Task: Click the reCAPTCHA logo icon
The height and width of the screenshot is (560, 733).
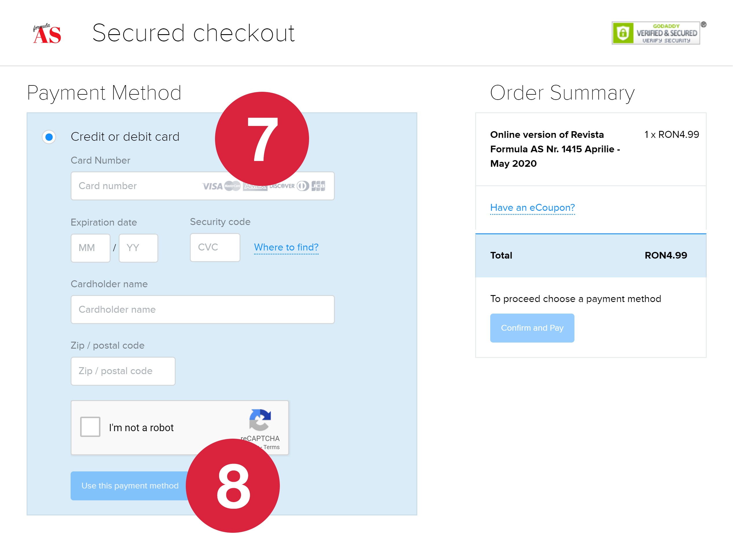Action: (x=260, y=419)
